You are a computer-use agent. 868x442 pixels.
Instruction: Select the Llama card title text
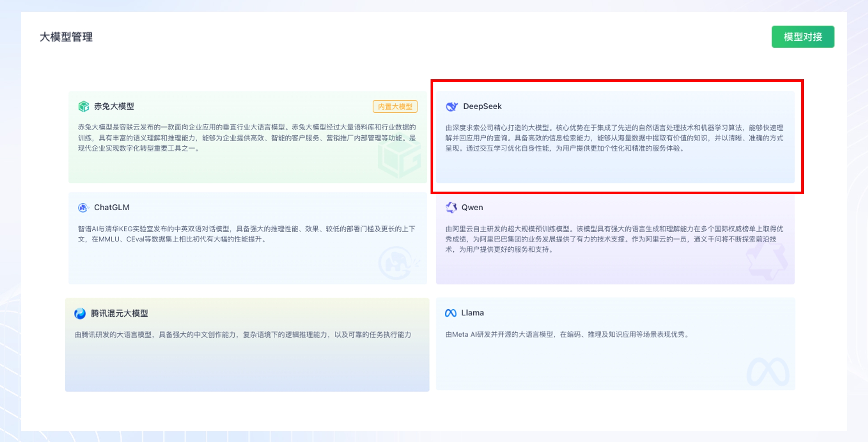pyautogui.click(x=472, y=313)
